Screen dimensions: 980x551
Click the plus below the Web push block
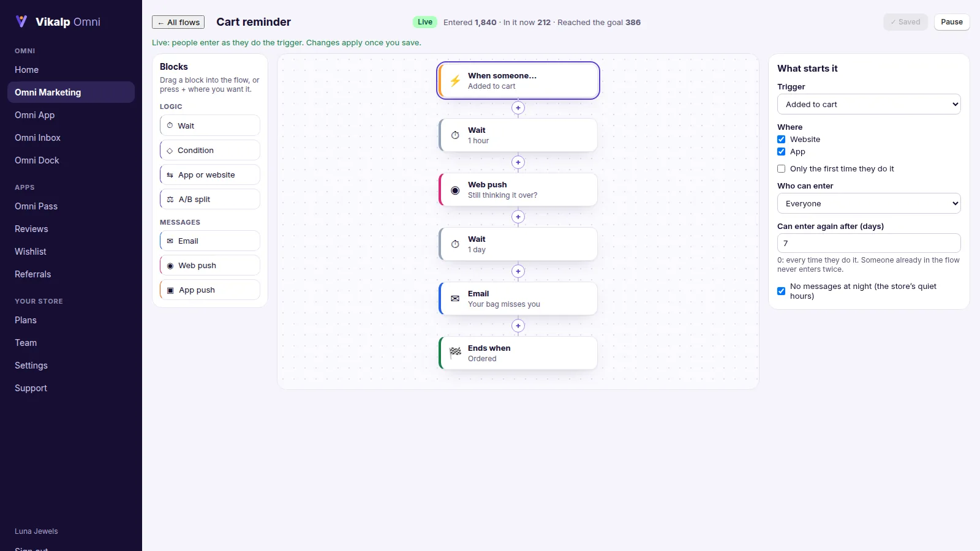click(x=518, y=217)
